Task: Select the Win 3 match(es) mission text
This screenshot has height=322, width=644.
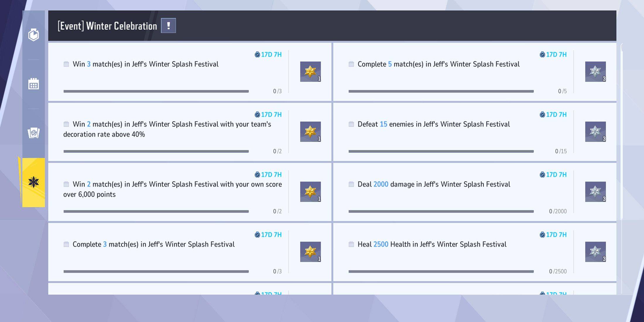Action: click(145, 64)
